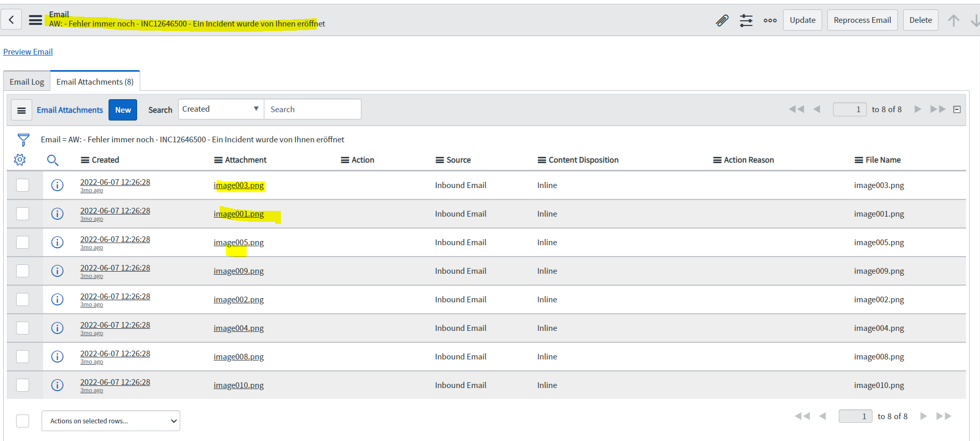This screenshot has width=980, height=441.
Task: Open File Name column header menu
Action: [x=859, y=160]
